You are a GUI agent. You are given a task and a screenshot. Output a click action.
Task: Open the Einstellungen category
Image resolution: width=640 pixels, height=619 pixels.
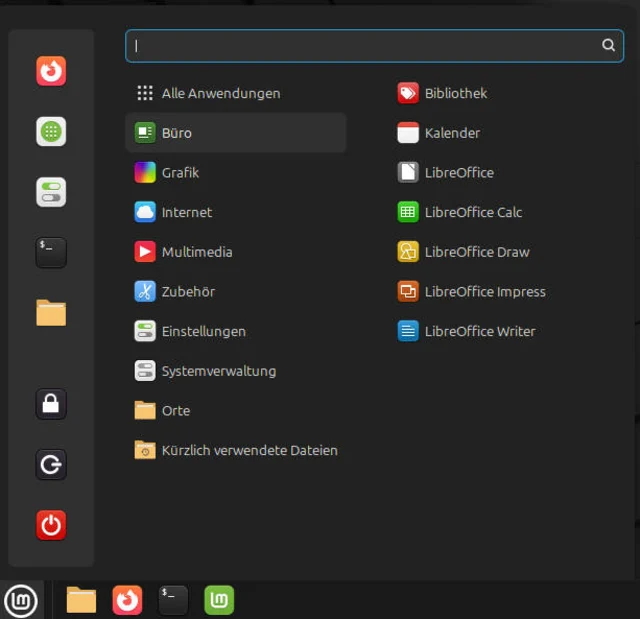(203, 331)
